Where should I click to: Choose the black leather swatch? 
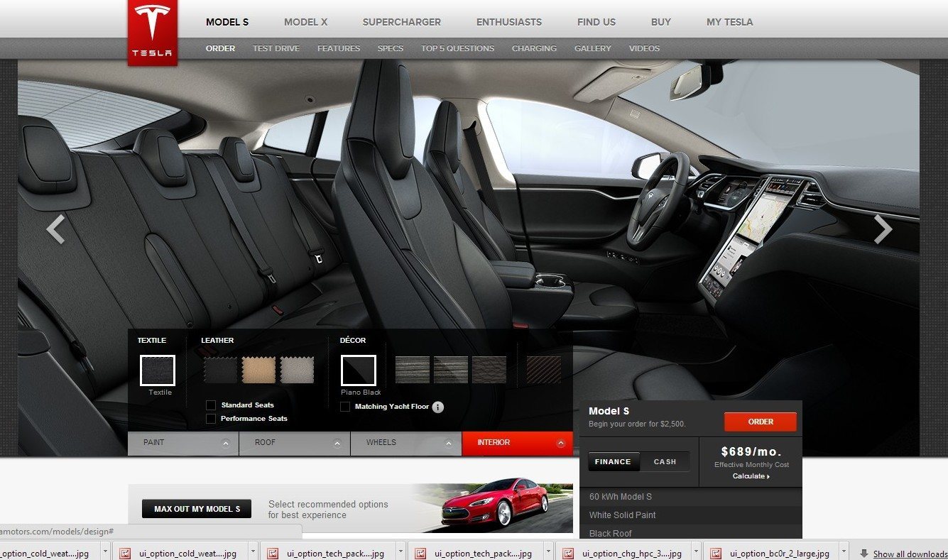click(220, 370)
